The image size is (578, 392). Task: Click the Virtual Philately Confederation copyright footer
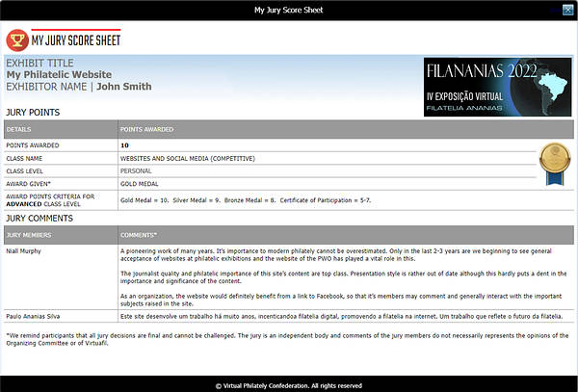click(x=289, y=385)
